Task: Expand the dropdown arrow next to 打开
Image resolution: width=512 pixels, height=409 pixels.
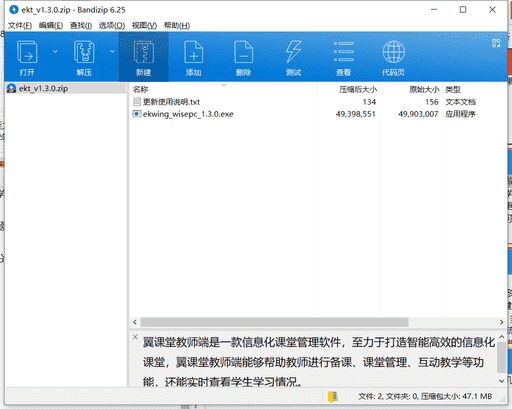Action: [55, 51]
